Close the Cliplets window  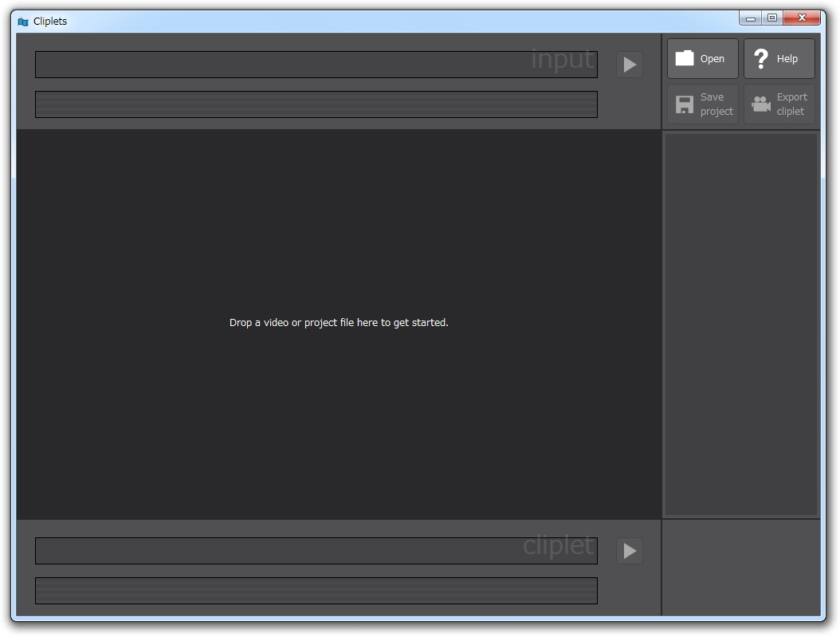coord(802,18)
